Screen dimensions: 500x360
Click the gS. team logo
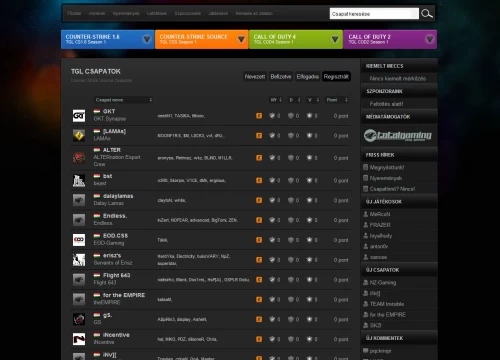coord(79,319)
